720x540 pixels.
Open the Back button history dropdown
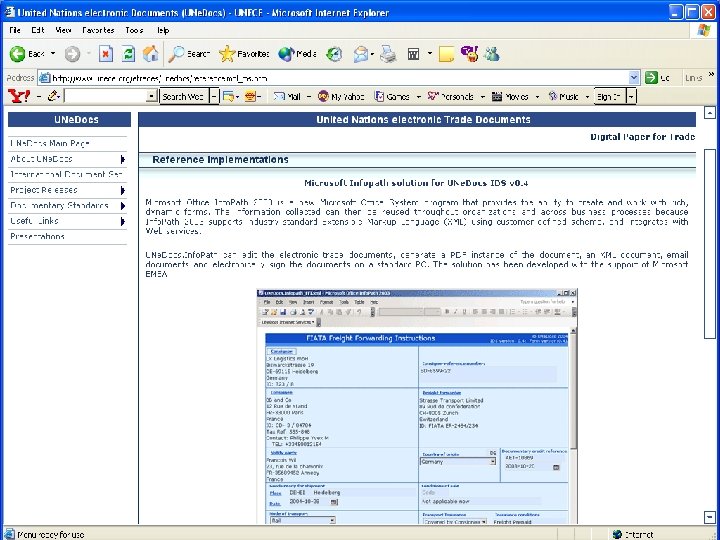pyautogui.click(x=53, y=54)
